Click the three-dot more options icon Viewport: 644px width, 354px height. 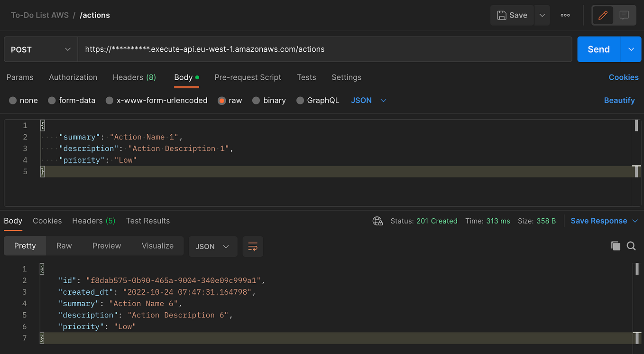click(x=565, y=15)
